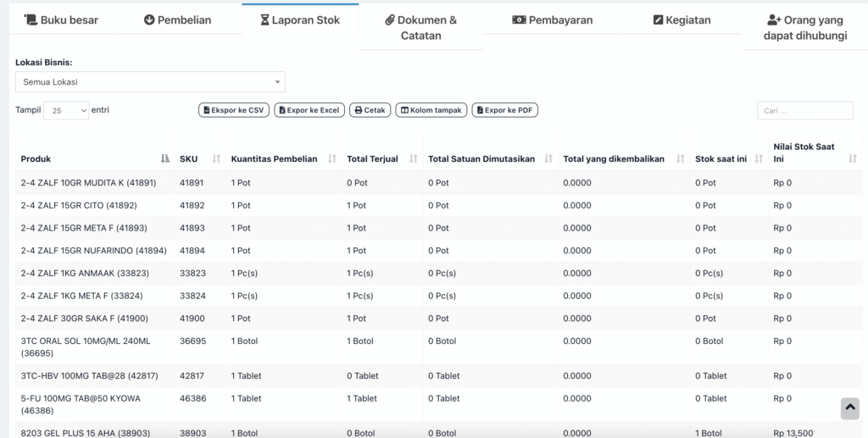Viewport: 868px width, 438px height.
Task: Click the scroll-to-top arrow button
Action: point(849,408)
